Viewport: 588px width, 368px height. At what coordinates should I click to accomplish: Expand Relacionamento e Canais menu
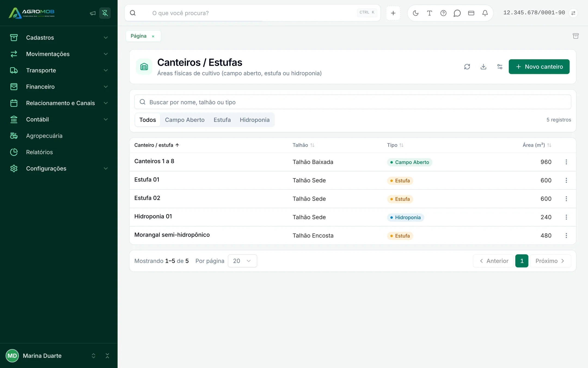[x=59, y=103]
